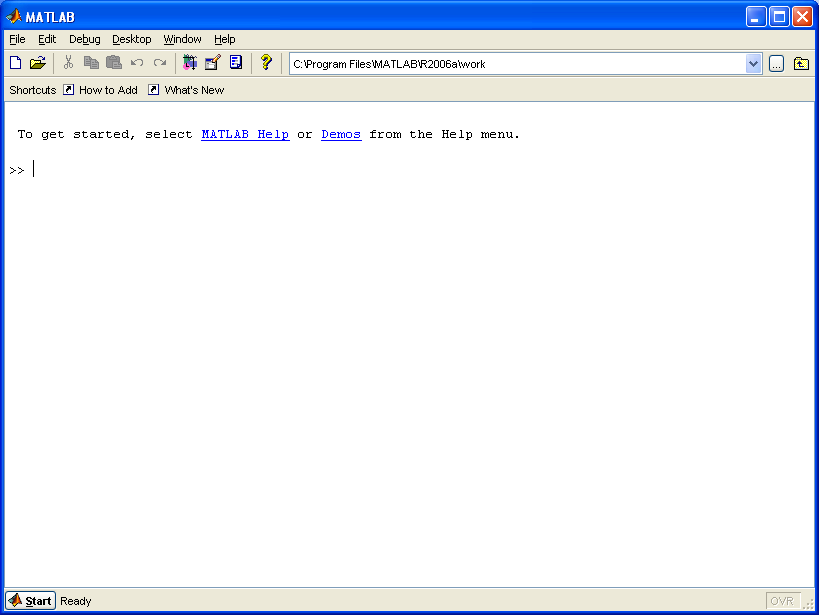The height and width of the screenshot is (615, 819).
Task: Click the What's New shortcut icon
Action: pyautogui.click(x=153, y=90)
